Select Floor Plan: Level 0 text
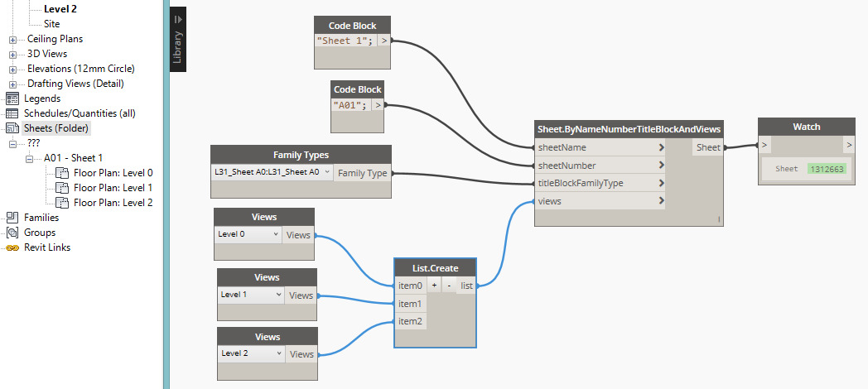The height and width of the screenshot is (389, 868). (113, 173)
